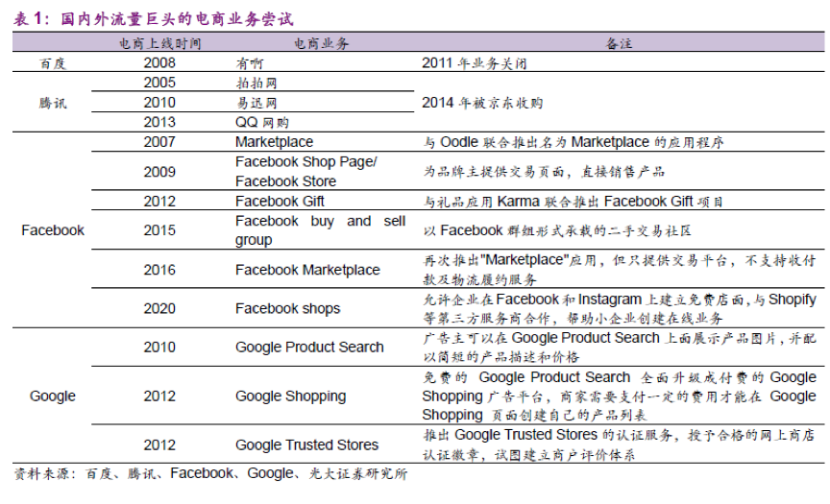830x504 pixels.
Task: Click the 'Google' company cell in first column
Action: pyautogui.click(x=53, y=396)
